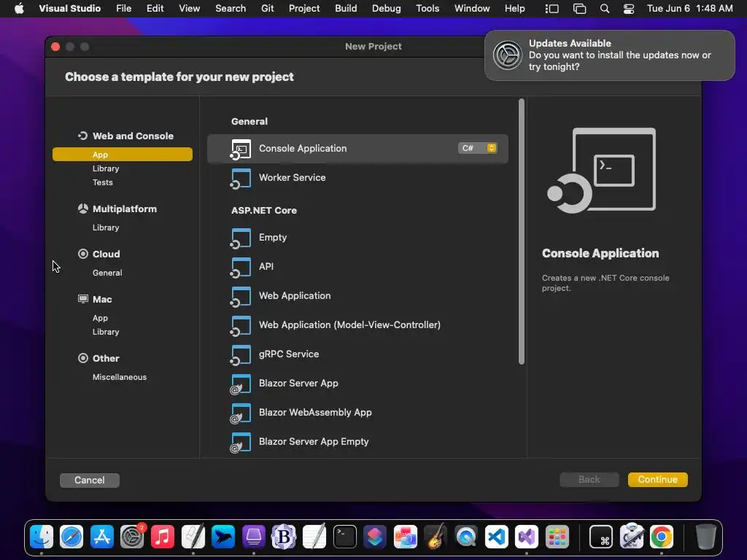Open the Music app from the Dock
The image size is (747, 560).
163,537
